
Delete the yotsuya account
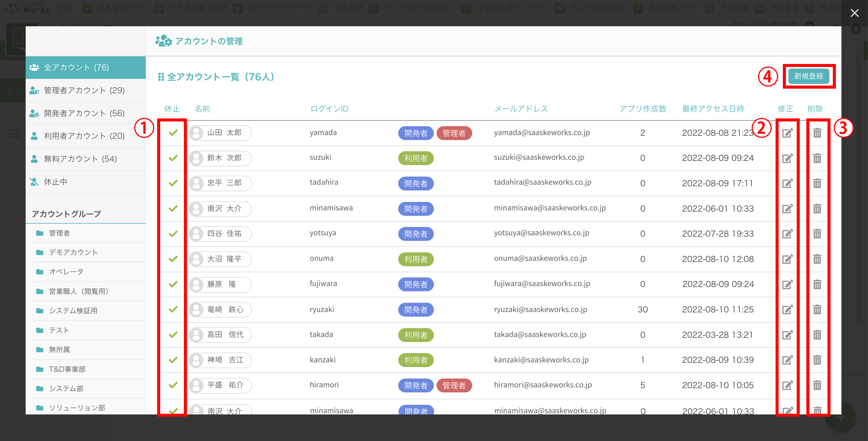817,234
